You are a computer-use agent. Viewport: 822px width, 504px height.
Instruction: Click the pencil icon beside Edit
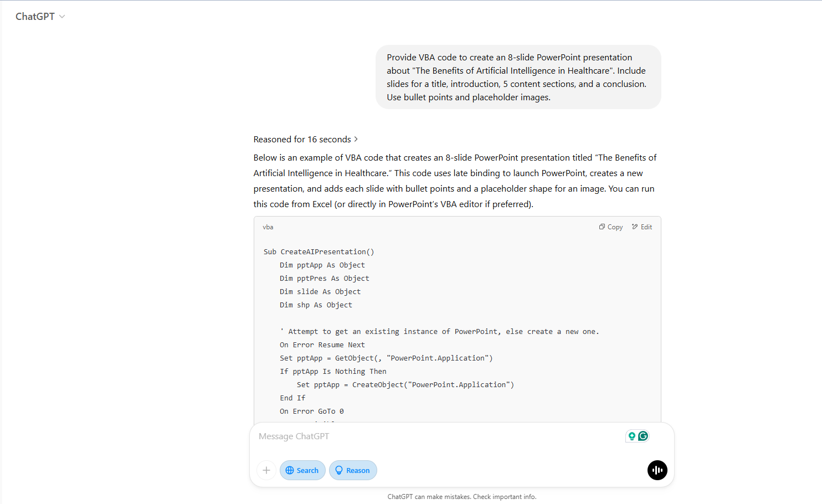point(635,227)
